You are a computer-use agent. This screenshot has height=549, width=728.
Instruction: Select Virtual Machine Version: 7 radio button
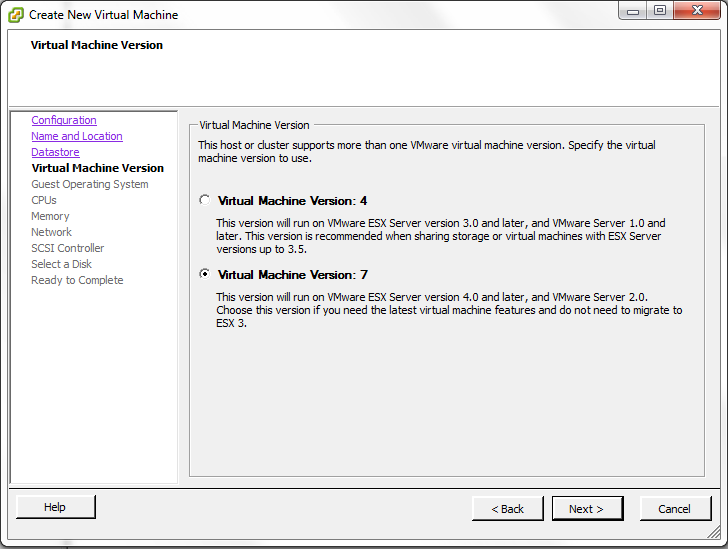coord(204,274)
